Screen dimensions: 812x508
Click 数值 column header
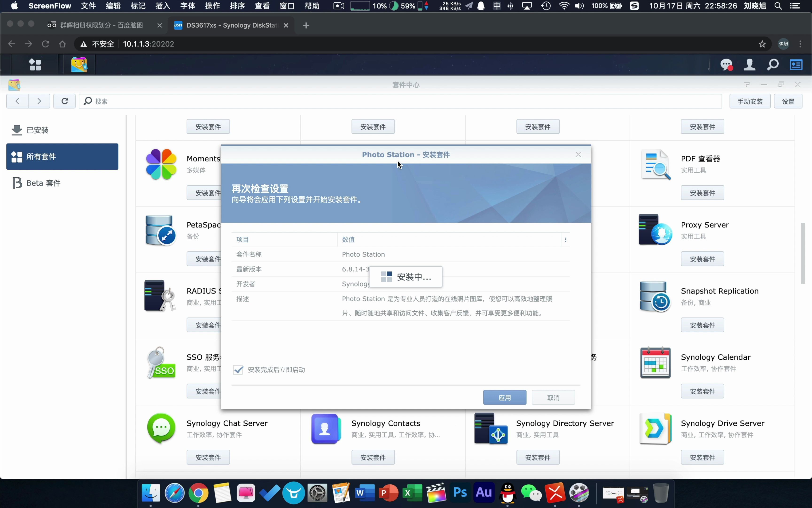pos(449,240)
